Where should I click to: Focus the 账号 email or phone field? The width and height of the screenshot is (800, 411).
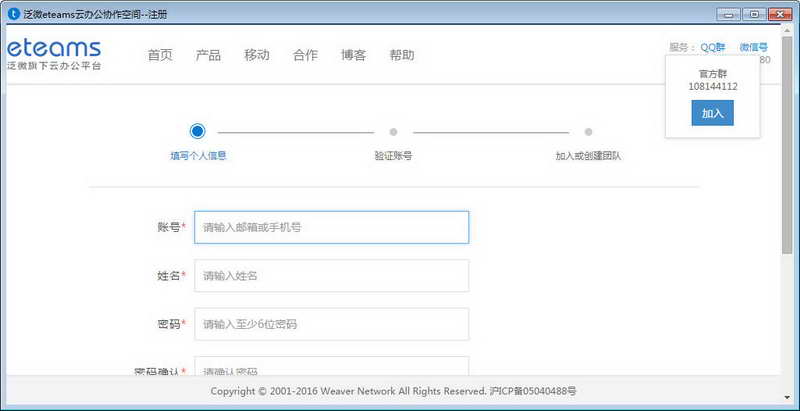[x=332, y=227]
